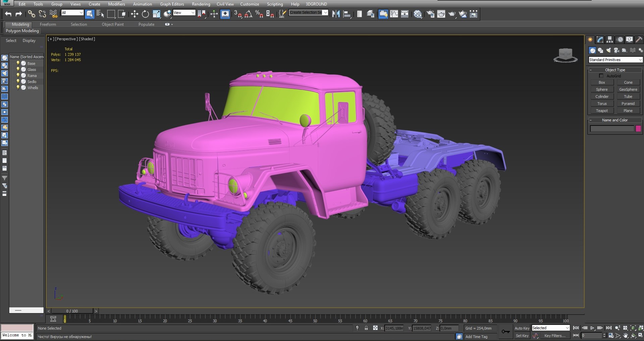Toggle lightbulb visibility of Glass layer
This screenshot has width=644, height=341.
click(18, 69)
